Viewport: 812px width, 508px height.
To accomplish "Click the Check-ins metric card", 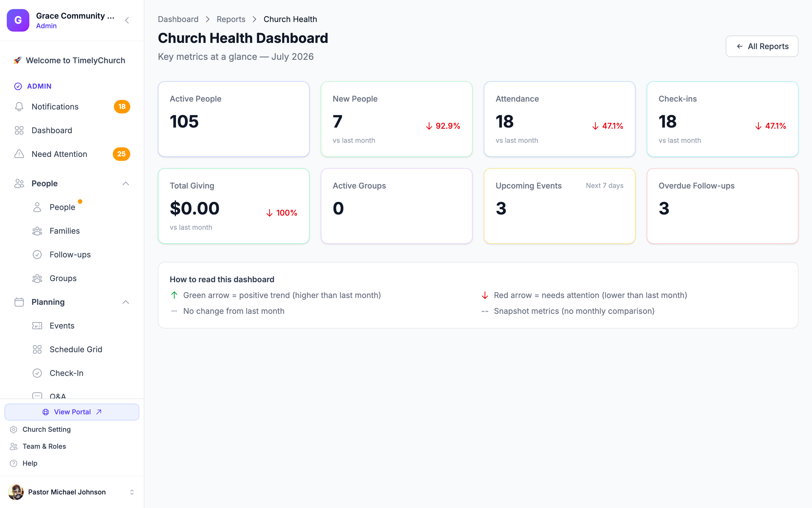I will 722,119.
